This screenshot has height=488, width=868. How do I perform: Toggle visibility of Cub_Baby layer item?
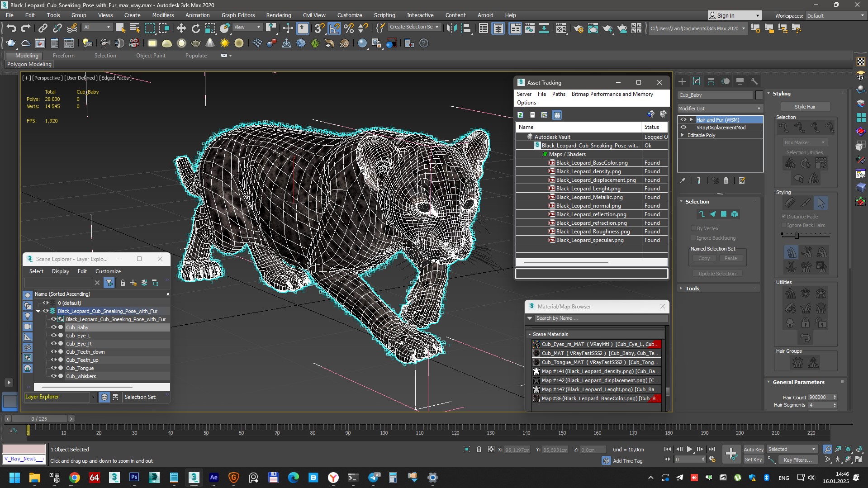(x=54, y=327)
